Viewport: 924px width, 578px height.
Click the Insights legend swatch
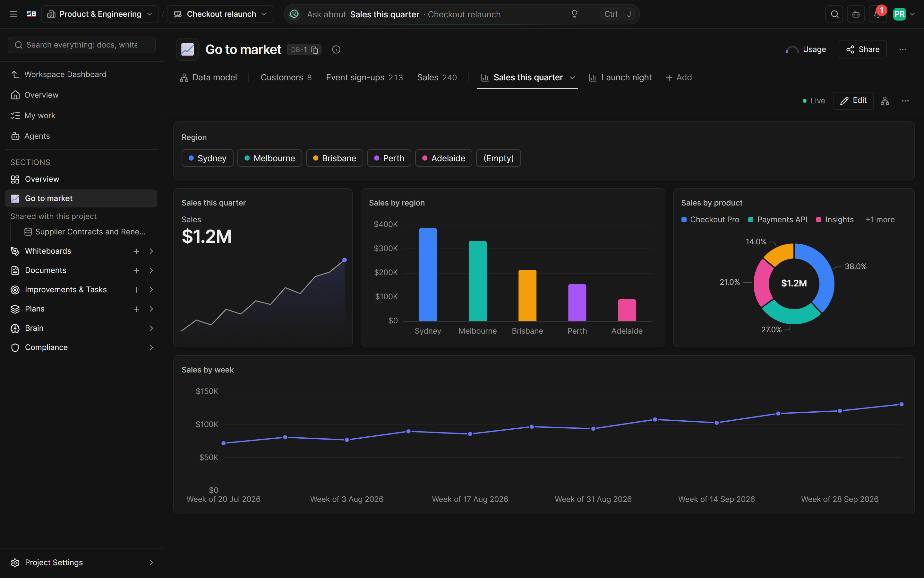pos(819,220)
